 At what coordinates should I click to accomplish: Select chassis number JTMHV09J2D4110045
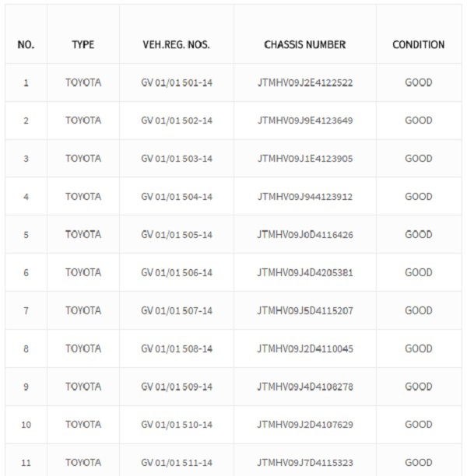305,348
